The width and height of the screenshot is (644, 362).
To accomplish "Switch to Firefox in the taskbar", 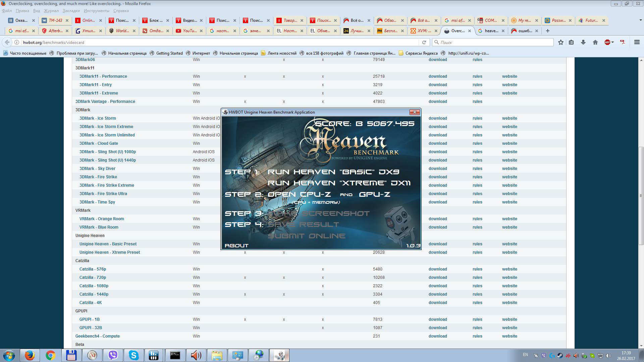I will click(x=30, y=355).
